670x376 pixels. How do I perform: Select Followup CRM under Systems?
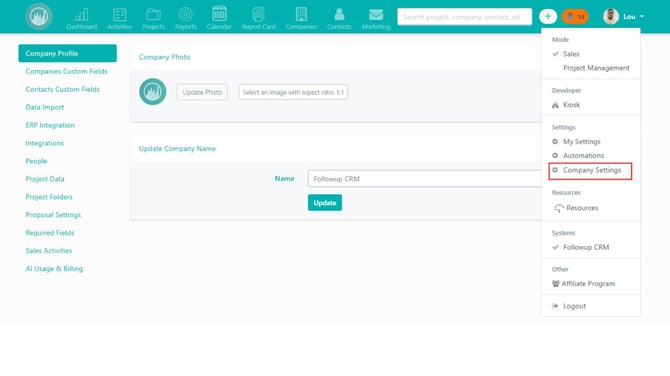pyautogui.click(x=586, y=247)
